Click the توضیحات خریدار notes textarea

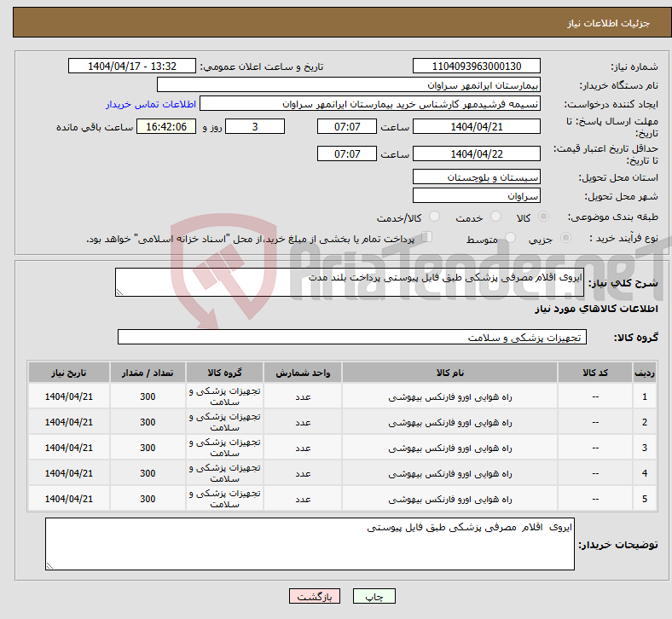(x=310, y=544)
